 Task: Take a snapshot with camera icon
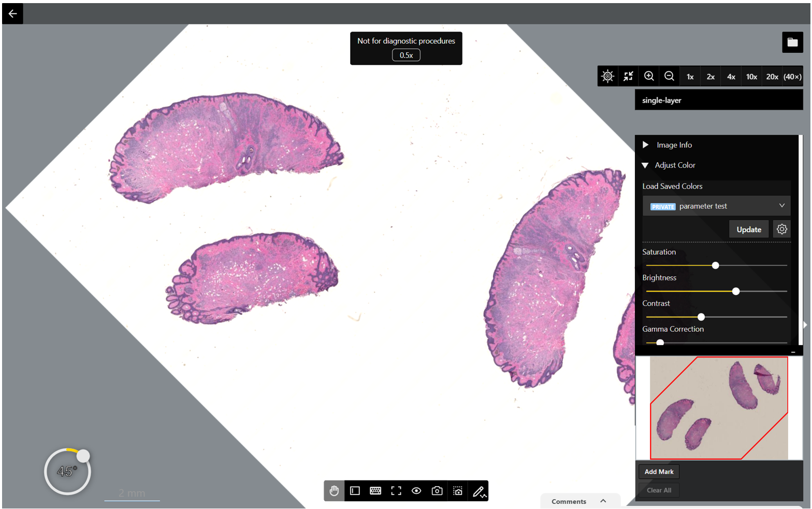[x=437, y=491]
